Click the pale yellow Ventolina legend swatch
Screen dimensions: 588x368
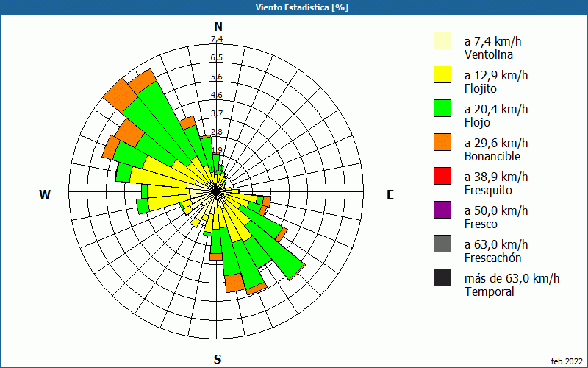[442, 40]
